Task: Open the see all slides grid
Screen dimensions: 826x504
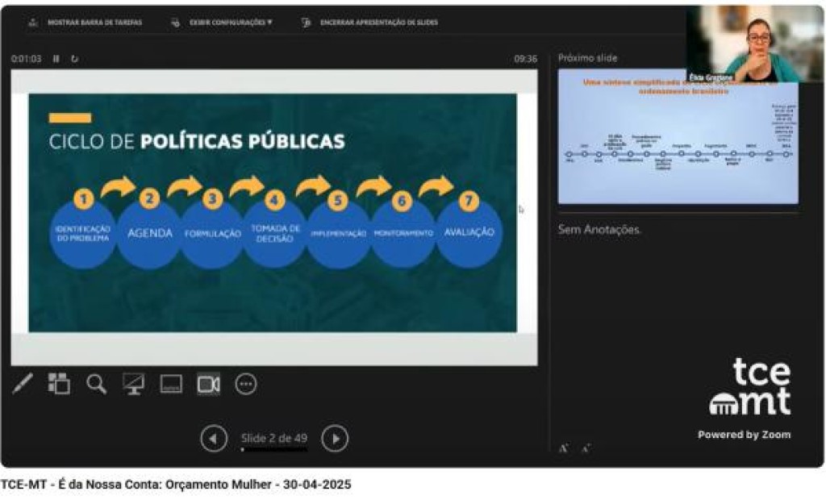Action: click(x=59, y=384)
